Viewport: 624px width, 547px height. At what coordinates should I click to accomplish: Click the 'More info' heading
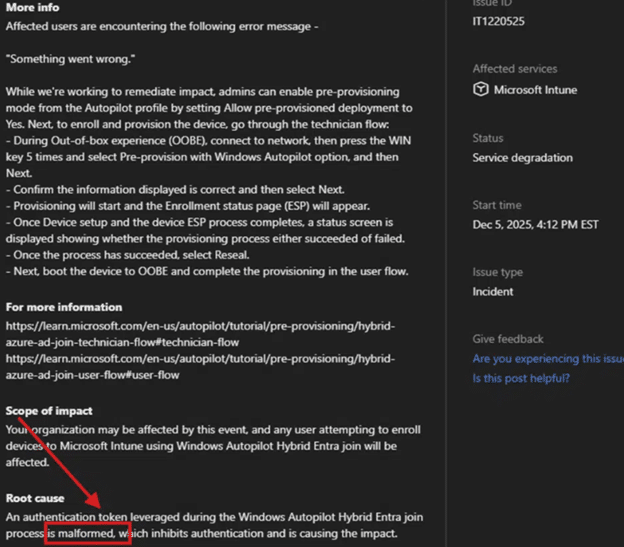[x=33, y=8]
